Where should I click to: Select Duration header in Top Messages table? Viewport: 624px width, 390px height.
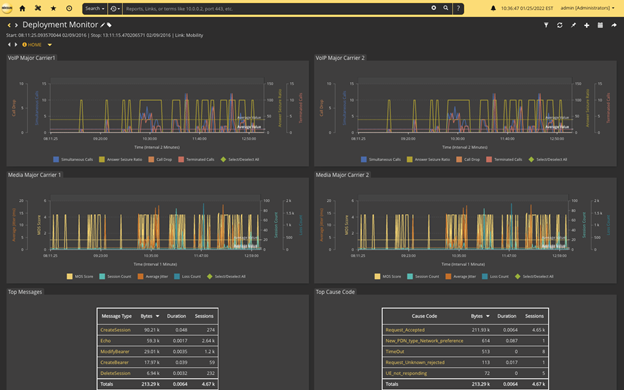[x=176, y=316]
